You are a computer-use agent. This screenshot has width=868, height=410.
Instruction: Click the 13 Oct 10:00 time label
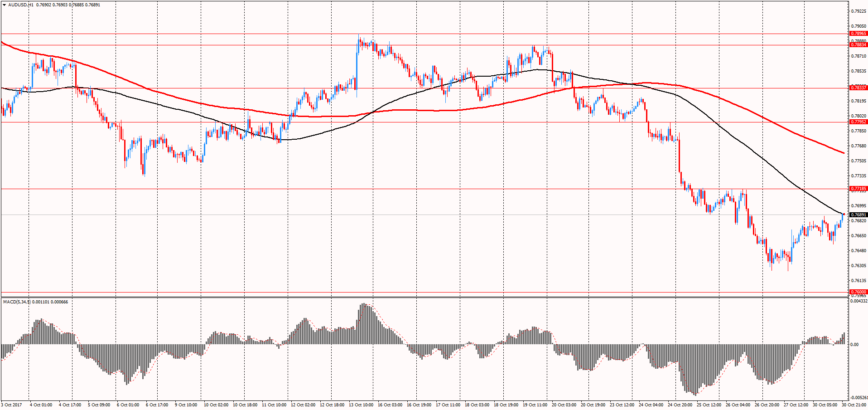tap(362, 405)
